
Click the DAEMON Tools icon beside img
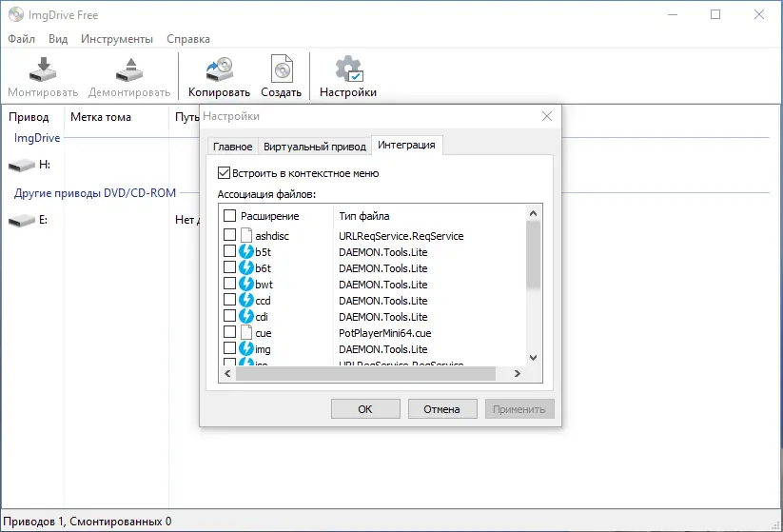pos(246,348)
